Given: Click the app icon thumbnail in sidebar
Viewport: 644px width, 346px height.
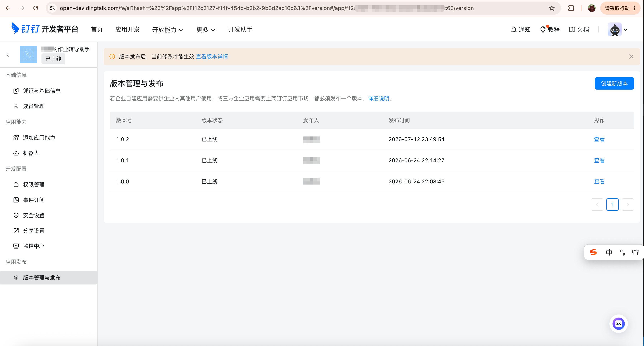Looking at the screenshot, I should coord(28,54).
